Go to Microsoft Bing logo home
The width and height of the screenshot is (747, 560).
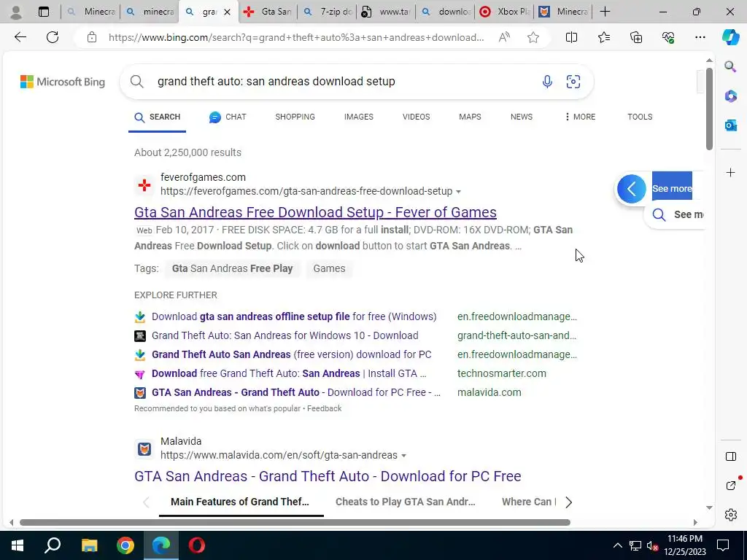63,82
